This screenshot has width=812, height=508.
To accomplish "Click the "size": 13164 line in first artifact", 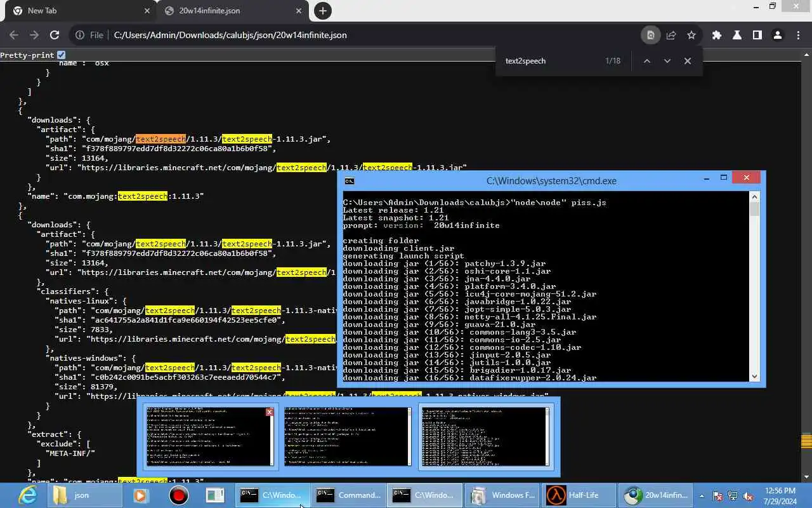I will pos(77,158).
